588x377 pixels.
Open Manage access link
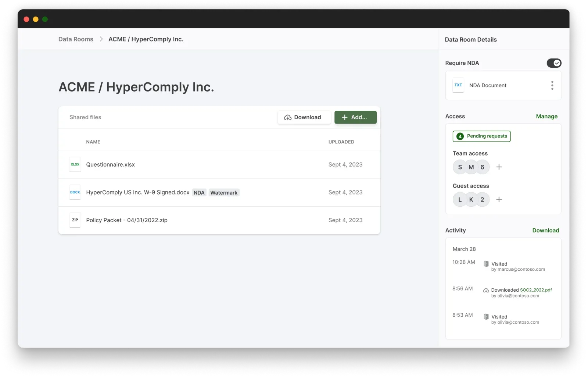pos(546,116)
